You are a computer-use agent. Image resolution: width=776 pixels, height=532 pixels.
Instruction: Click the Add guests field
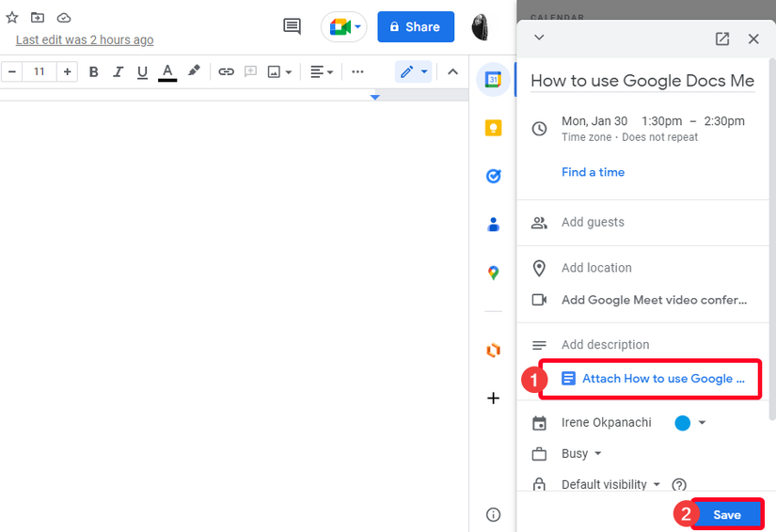593,223
